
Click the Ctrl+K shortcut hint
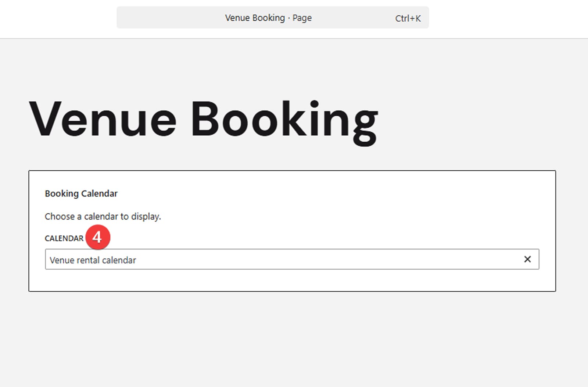click(x=408, y=18)
